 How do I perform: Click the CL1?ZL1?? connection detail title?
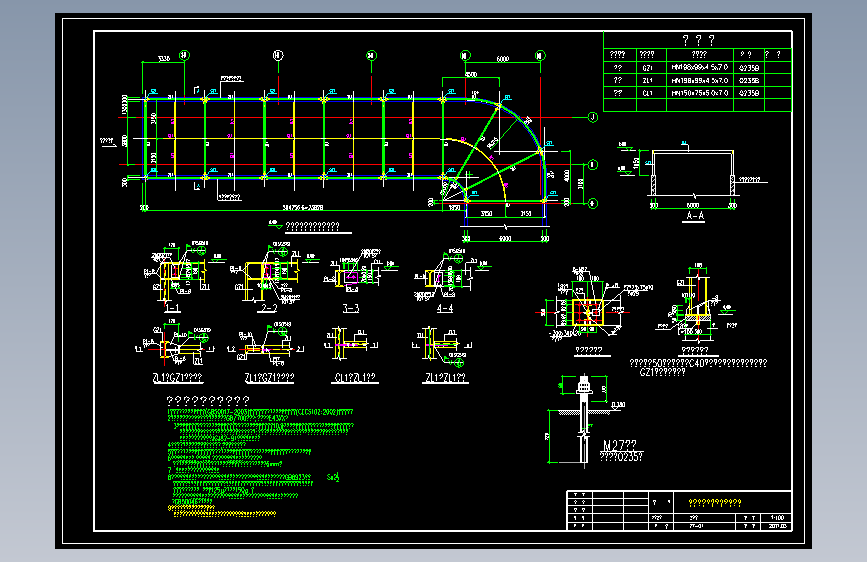pos(355,378)
